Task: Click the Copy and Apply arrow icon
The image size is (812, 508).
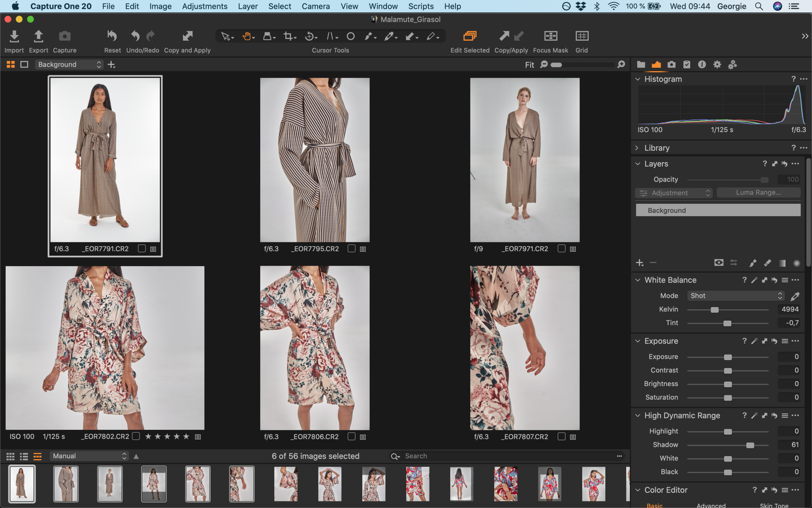Action: (x=187, y=36)
